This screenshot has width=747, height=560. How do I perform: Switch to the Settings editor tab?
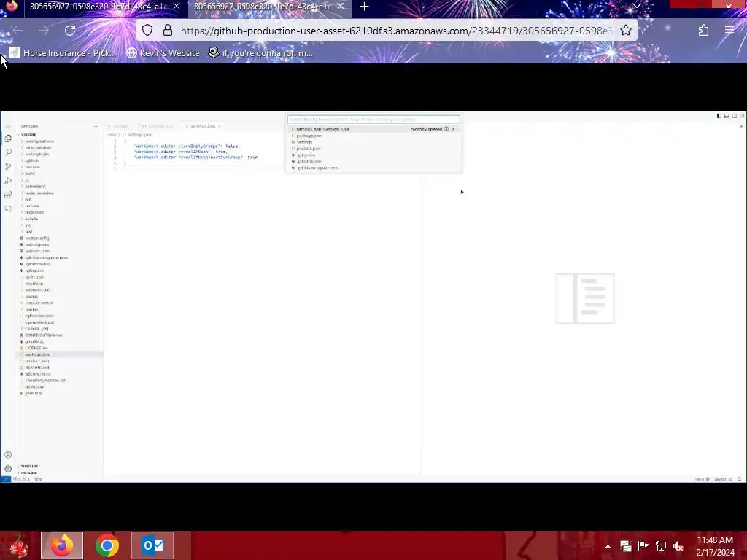(120, 127)
